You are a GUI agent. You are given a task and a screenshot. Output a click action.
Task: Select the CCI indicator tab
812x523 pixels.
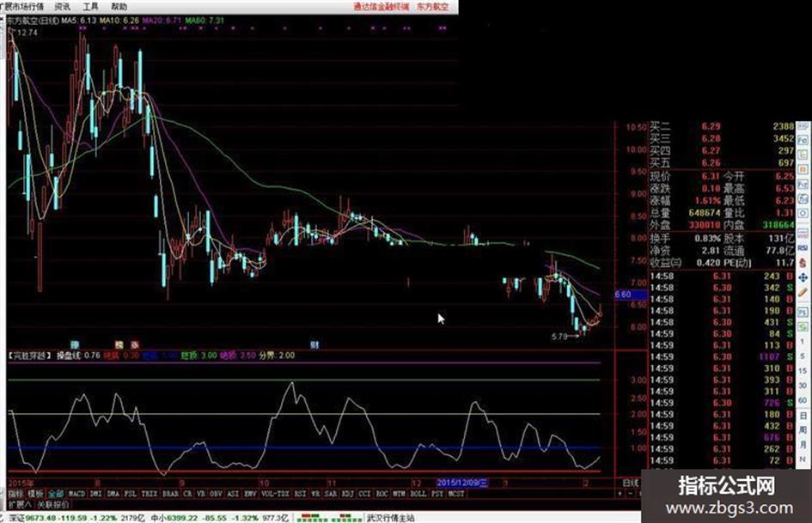click(364, 494)
